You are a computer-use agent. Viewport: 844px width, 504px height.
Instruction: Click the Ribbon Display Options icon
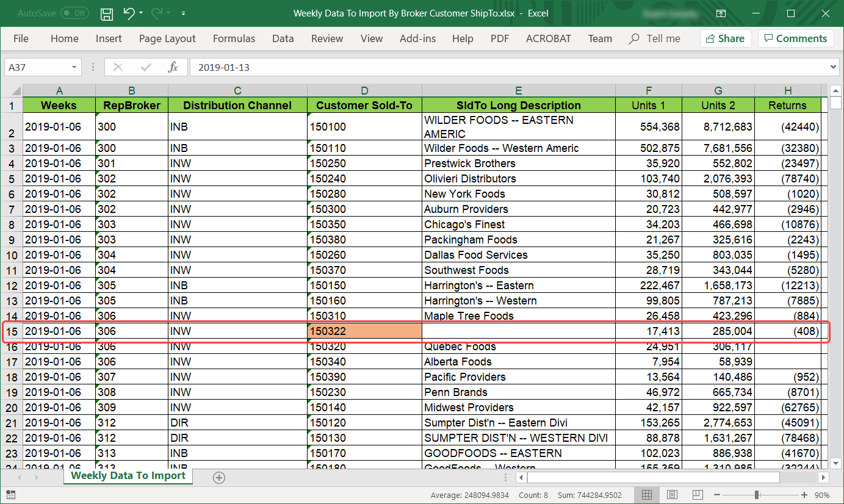(x=721, y=13)
